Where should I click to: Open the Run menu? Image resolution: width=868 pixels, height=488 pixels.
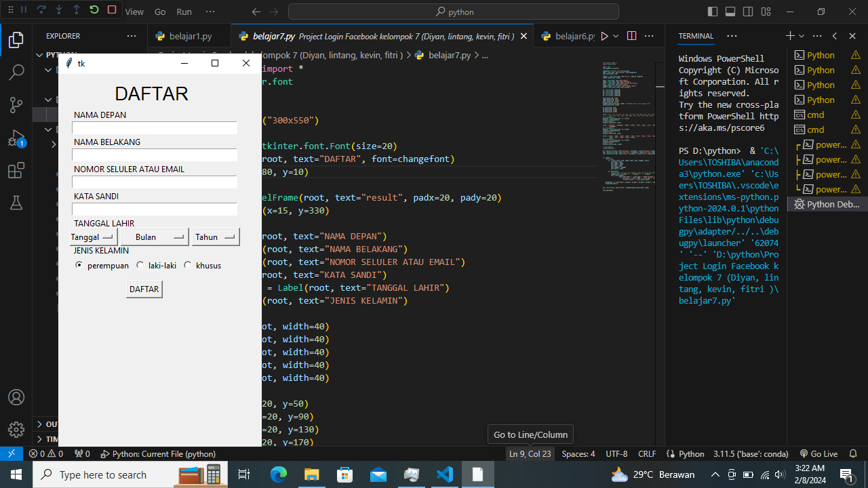pyautogui.click(x=184, y=12)
